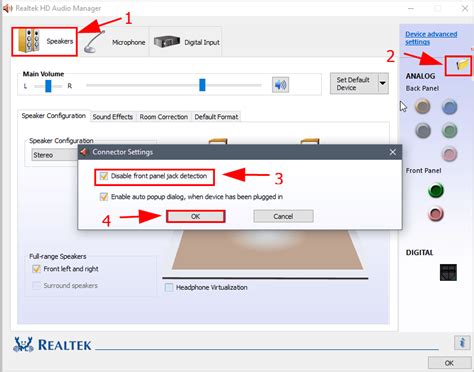The width and height of the screenshot is (474, 372).
Task: Toggle Front left and right checkbox
Action: pyautogui.click(x=36, y=269)
